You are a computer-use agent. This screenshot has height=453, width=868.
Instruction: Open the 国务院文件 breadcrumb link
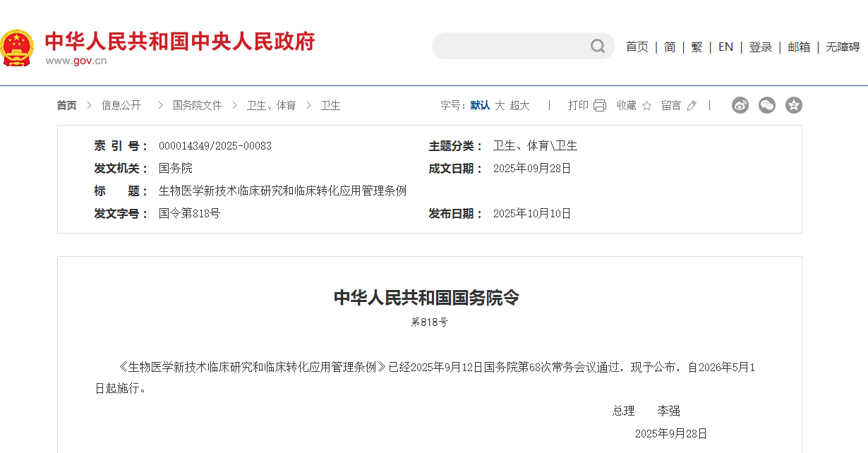click(195, 104)
